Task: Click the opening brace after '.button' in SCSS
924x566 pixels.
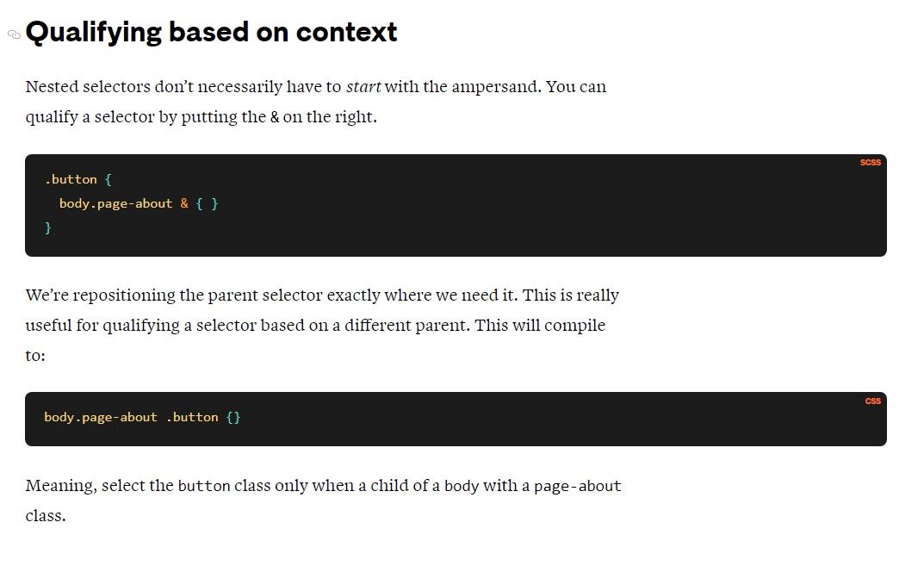Action: [x=108, y=179]
